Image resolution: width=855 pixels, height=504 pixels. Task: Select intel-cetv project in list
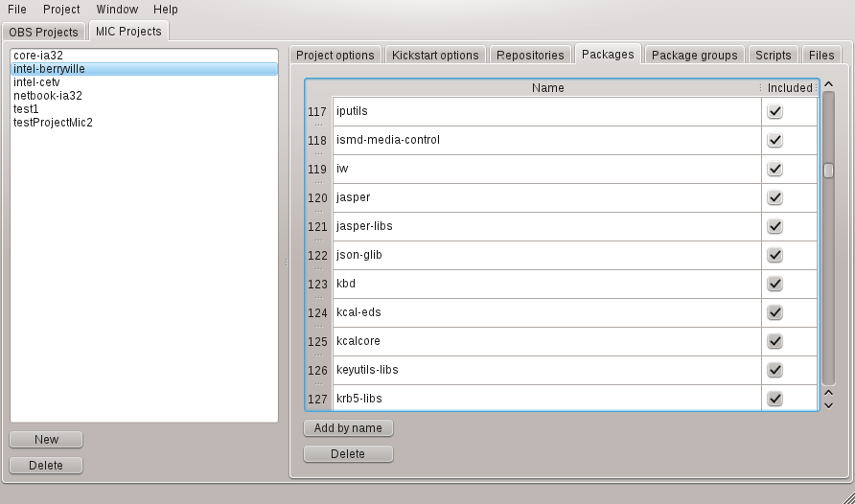pos(144,82)
